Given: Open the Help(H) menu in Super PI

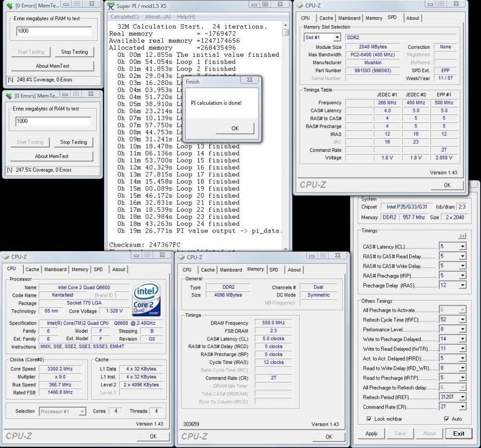Looking at the screenshot, I should (x=186, y=17).
